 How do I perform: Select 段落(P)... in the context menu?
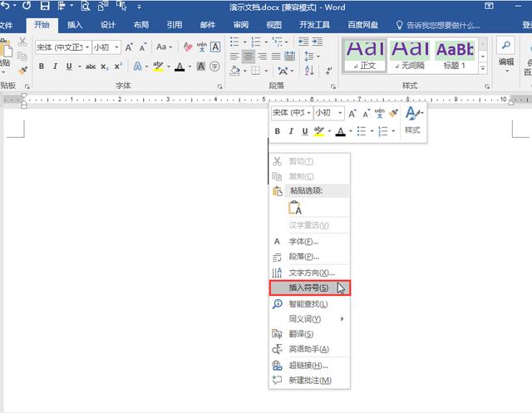point(303,257)
